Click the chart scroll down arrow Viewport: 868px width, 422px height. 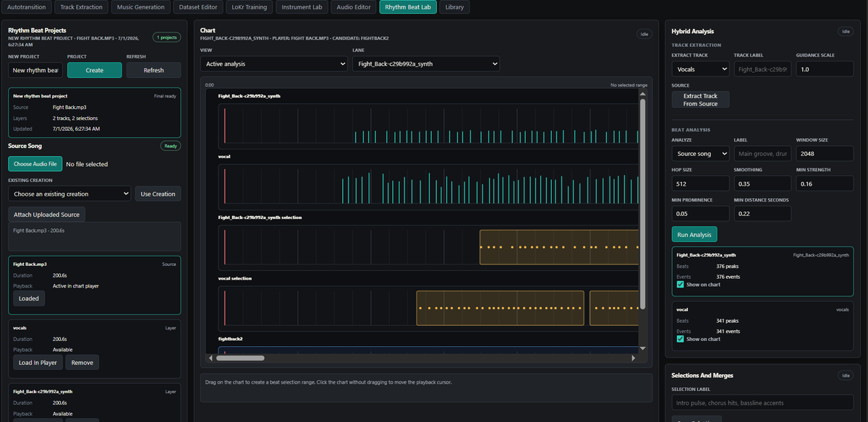click(x=642, y=348)
